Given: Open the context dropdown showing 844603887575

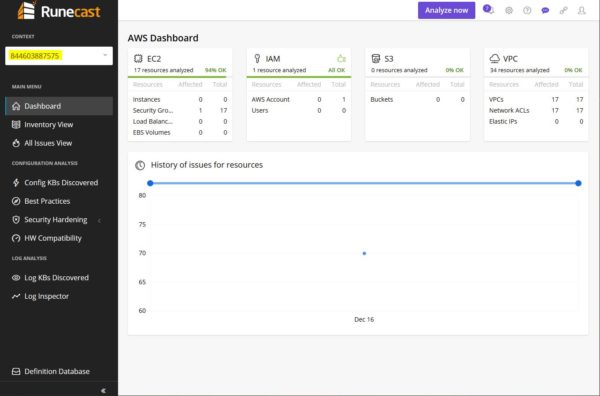Looking at the screenshot, I should coord(59,56).
